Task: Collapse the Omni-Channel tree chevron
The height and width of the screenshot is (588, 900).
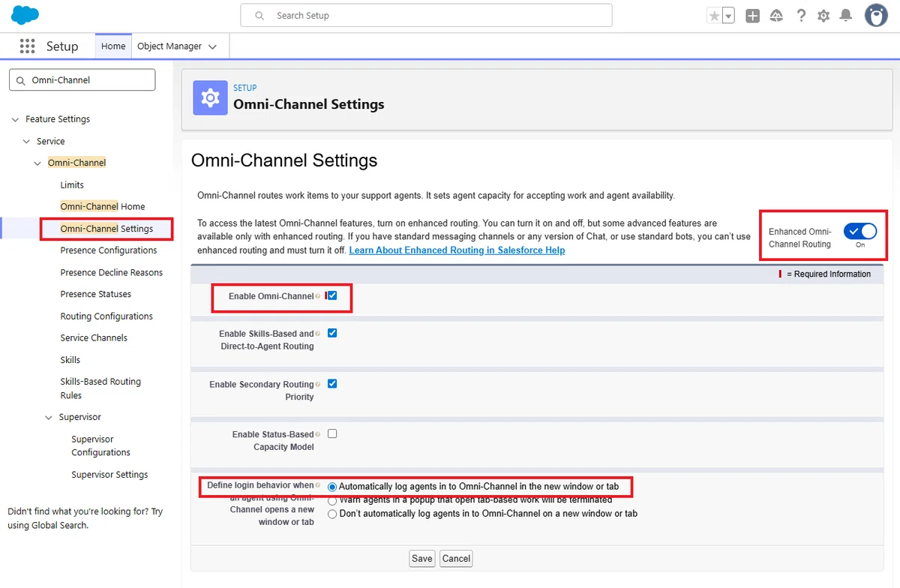Action: pyautogui.click(x=38, y=163)
